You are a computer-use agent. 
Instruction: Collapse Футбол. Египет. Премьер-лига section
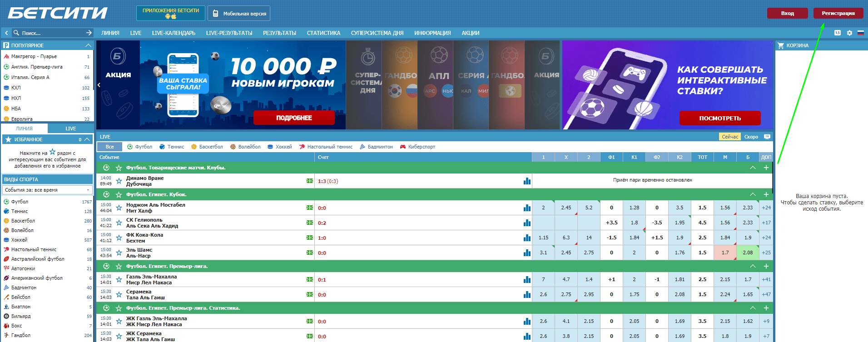[753, 266]
